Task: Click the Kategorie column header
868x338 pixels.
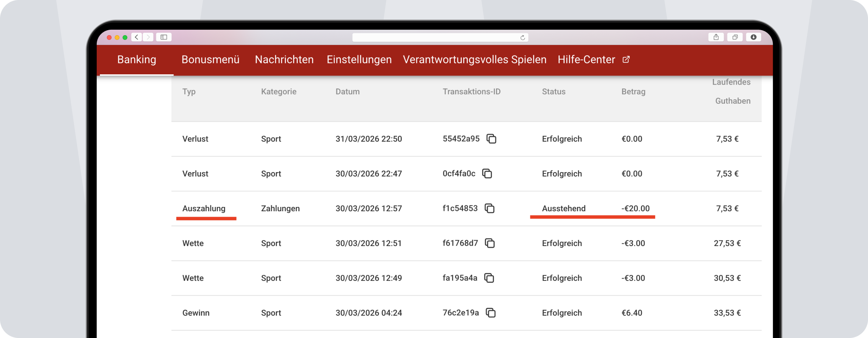Action: click(279, 92)
